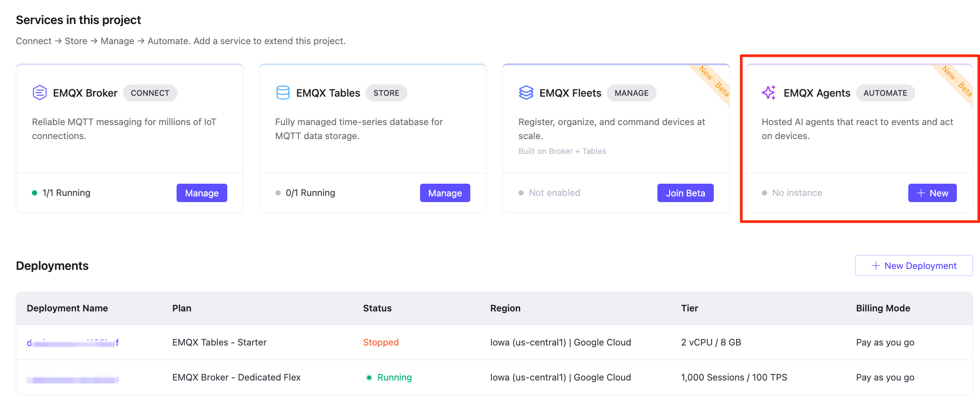The width and height of the screenshot is (980, 419).
Task: Click the '1/1 Running' status text
Action: click(66, 193)
